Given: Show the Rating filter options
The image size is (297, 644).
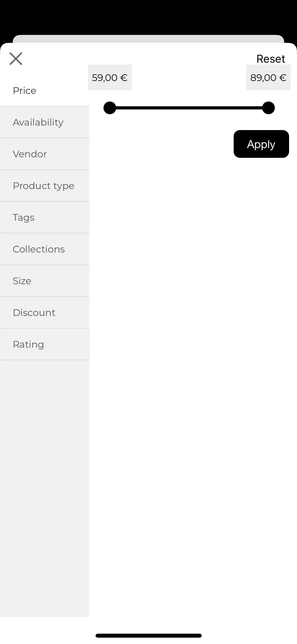Looking at the screenshot, I should point(45,344).
